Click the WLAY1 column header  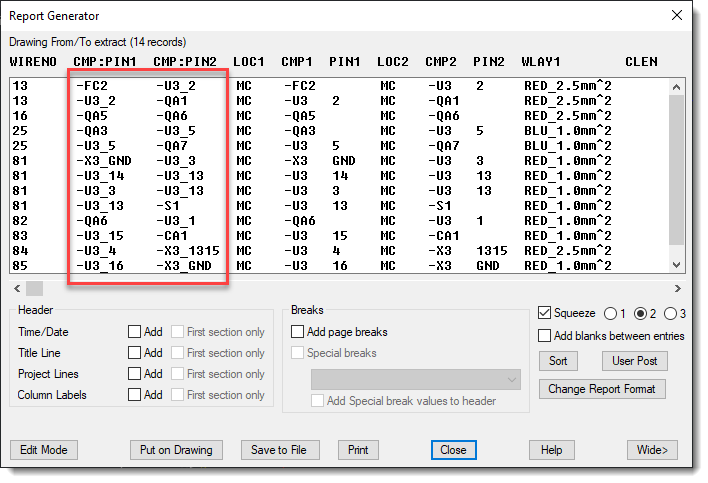pyautogui.click(x=541, y=61)
